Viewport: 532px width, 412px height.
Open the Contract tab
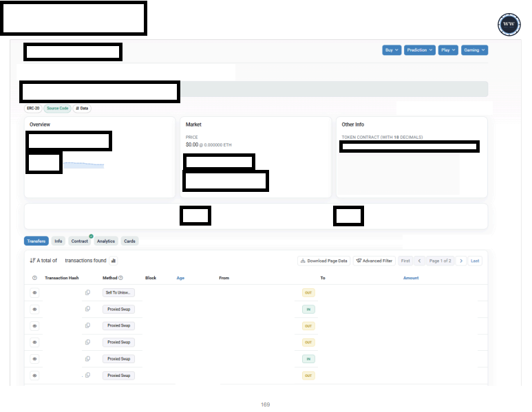click(x=80, y=241)
